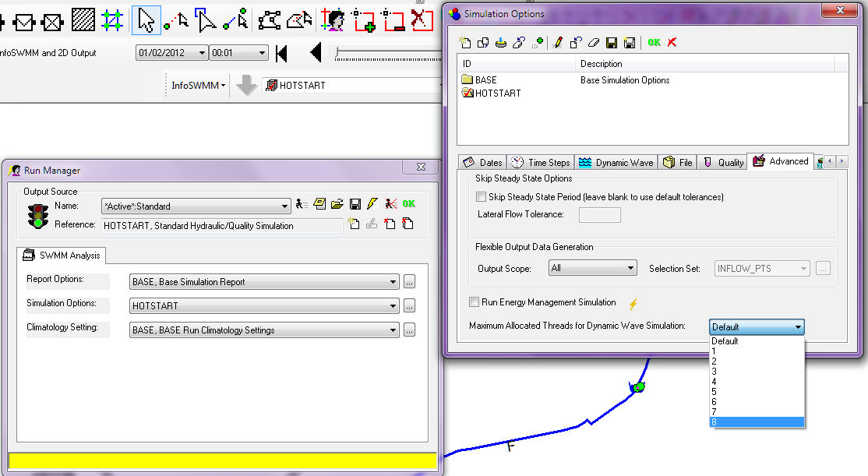The image size is (868, 476).
Task: Click the crossed-out running man stop icon
Action: [x=391, y=203]
